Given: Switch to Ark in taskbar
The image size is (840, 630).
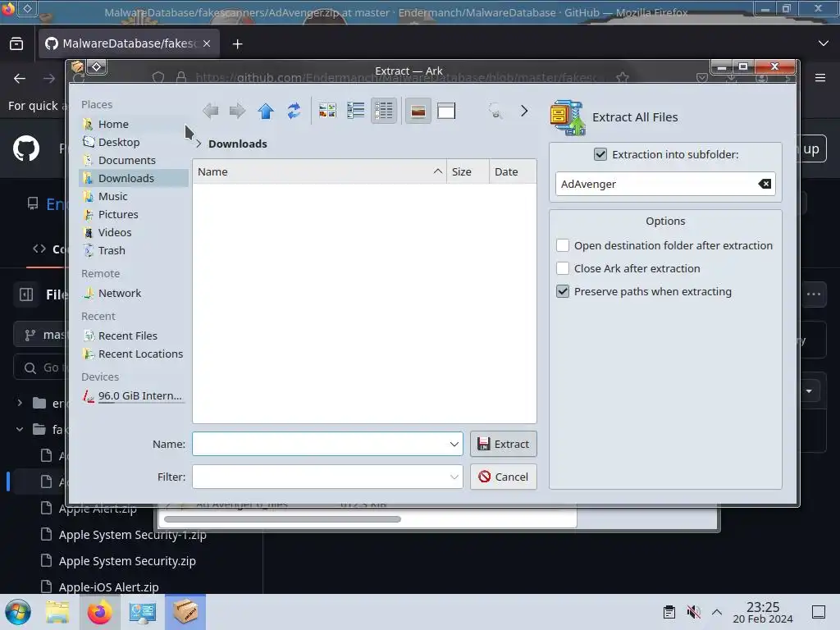Looking at the screenshot, I should pos(185,612).
